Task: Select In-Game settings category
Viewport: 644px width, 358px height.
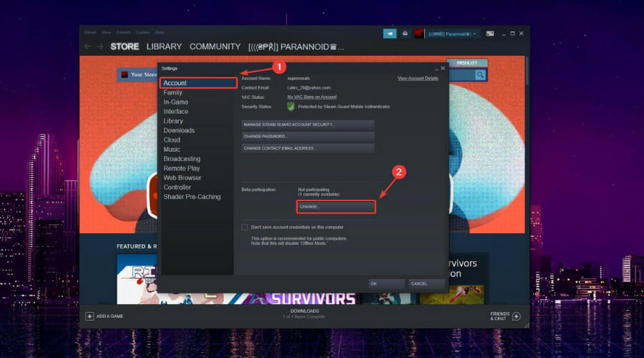Action: [176, 102]
